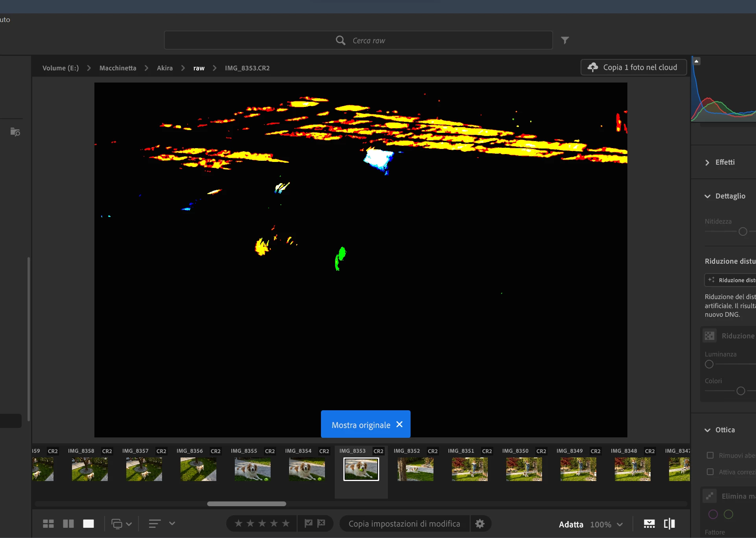Viewport: 756px width, 538px height.
Task: Adjust the Nitidezza slider handle
Action: (x=743, y=231)
